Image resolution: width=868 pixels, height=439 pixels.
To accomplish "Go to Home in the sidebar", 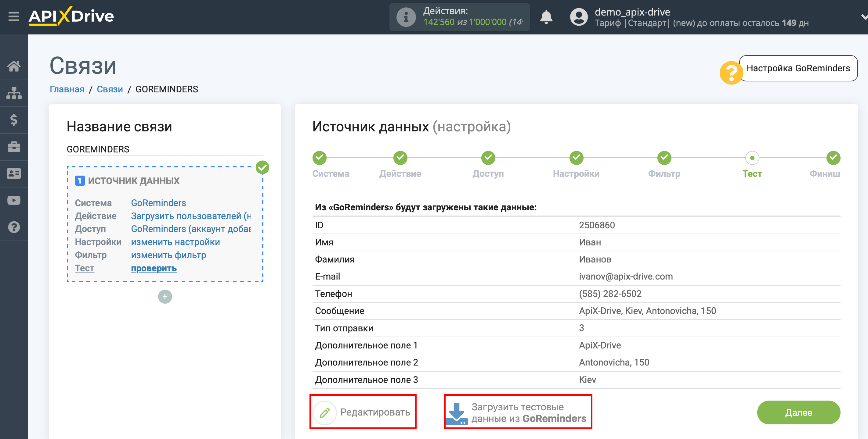I will pos(14,66).
